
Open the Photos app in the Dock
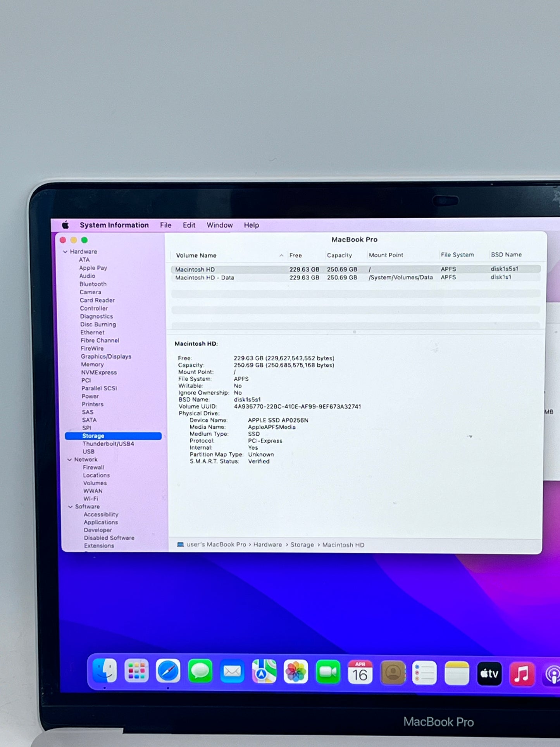tap(296, 672)
